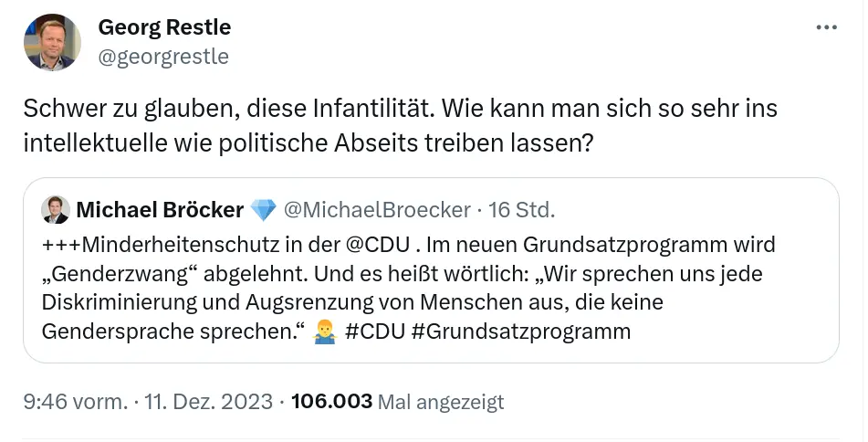The width and height of the screenshot is (868, 442).
Task: Click the blue diamond verified badge
Action: point(263,210)
